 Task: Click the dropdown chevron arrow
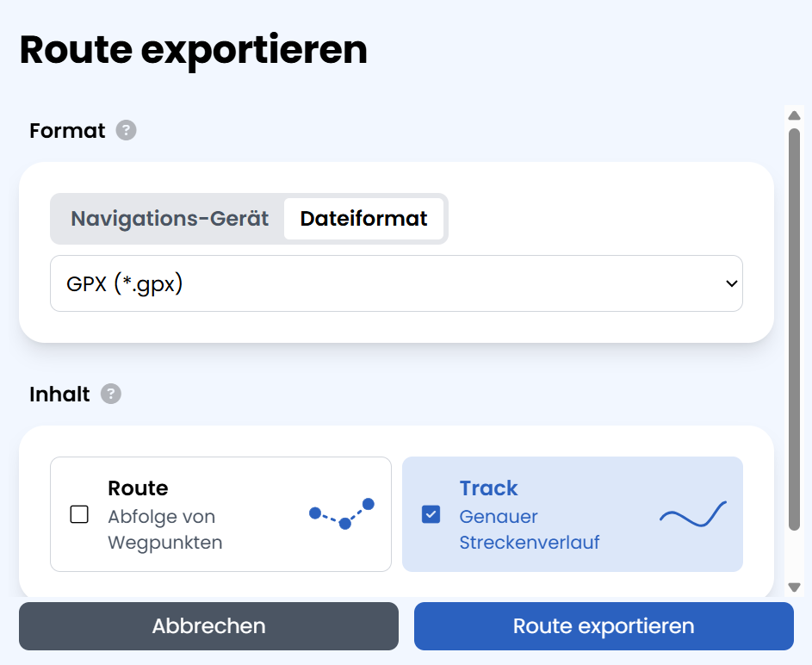pos(731,283)
